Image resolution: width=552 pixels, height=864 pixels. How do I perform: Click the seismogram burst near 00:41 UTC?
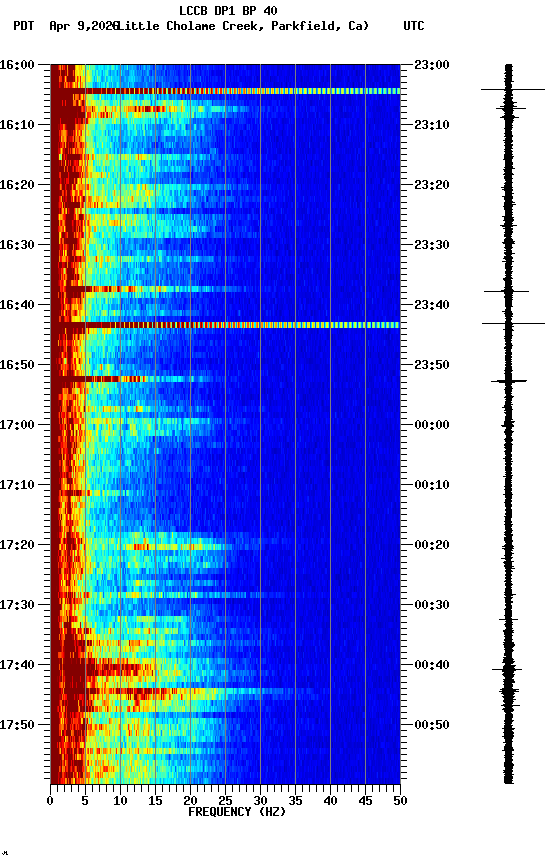pyautogui.click(x=507, y=669)
